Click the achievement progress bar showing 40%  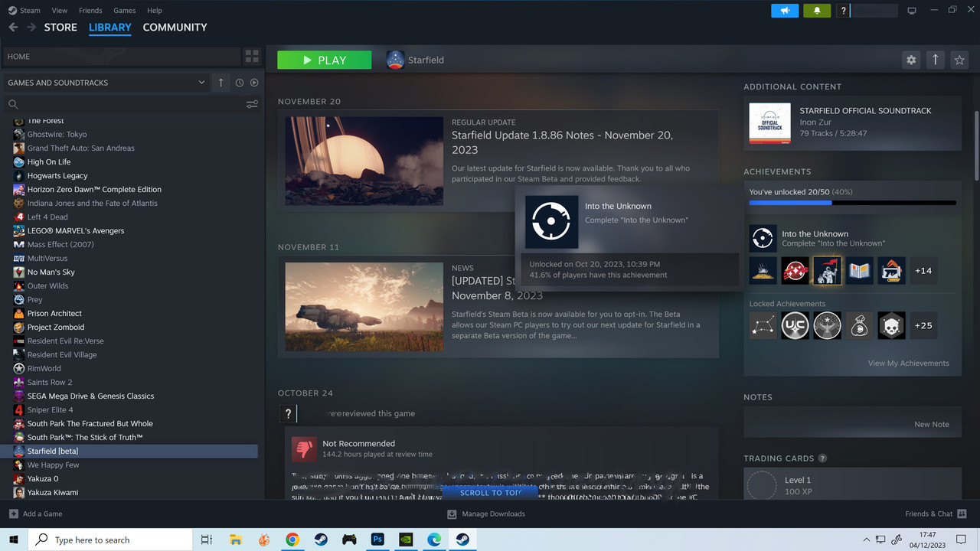pyautogui.click(x=790, y=202)
